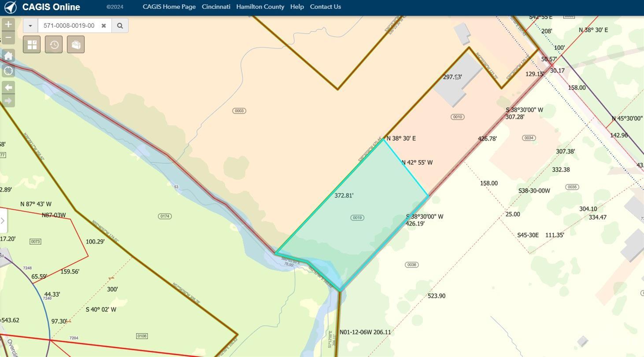644x357 pixels.
Task: Zoom in on the map
Action: 8,25
